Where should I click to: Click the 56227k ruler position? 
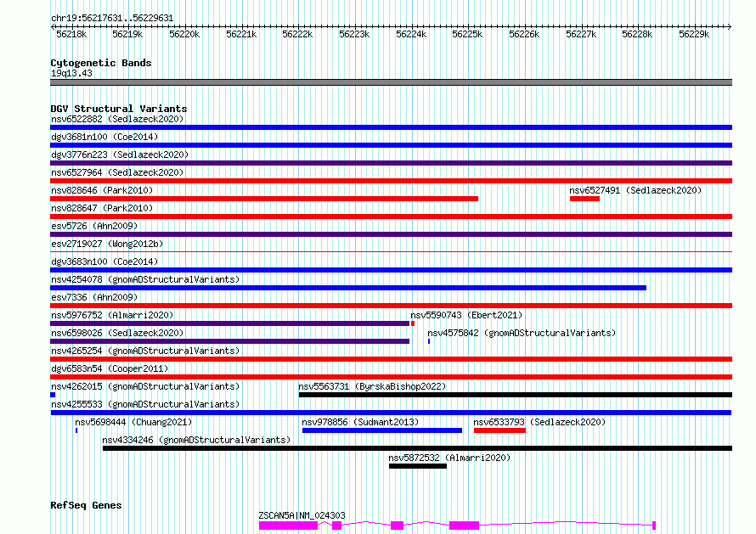click(x=581, y=34)
